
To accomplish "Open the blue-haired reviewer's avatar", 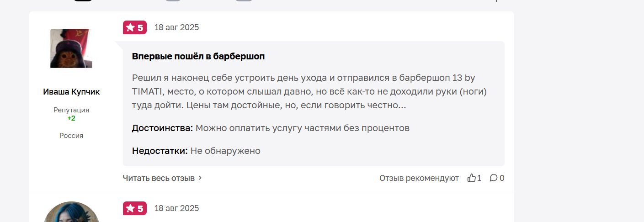I will [71, 212].
